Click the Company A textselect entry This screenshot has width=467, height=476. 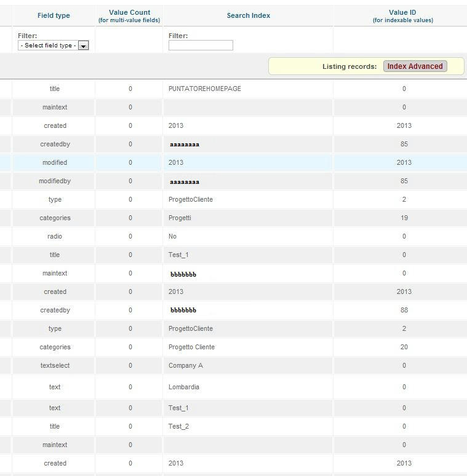point(186,365)
